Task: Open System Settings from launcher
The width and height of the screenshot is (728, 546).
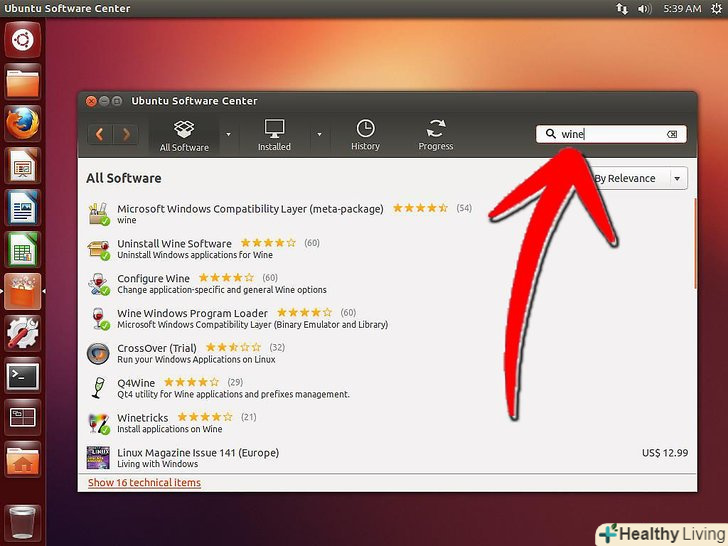Action: pos(22,333)
